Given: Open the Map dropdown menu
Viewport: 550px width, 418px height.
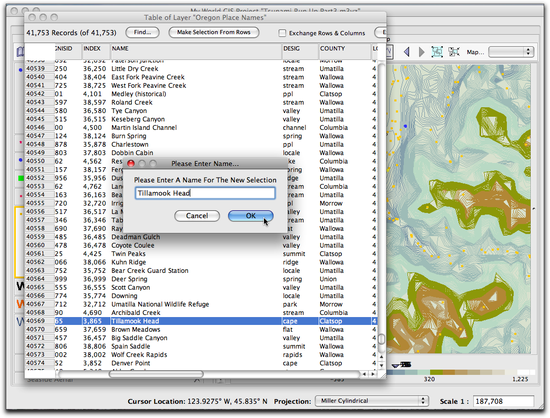Looking at the screenshot, I should 511,52.
